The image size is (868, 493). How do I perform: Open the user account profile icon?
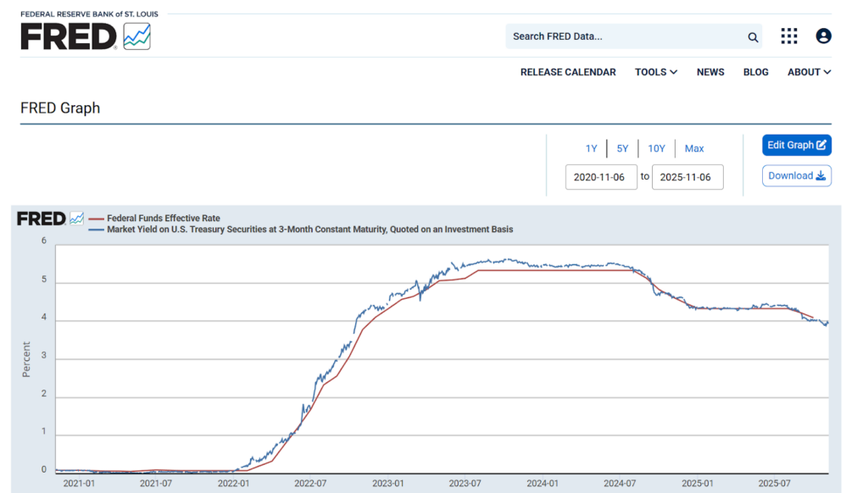point(823,36)
